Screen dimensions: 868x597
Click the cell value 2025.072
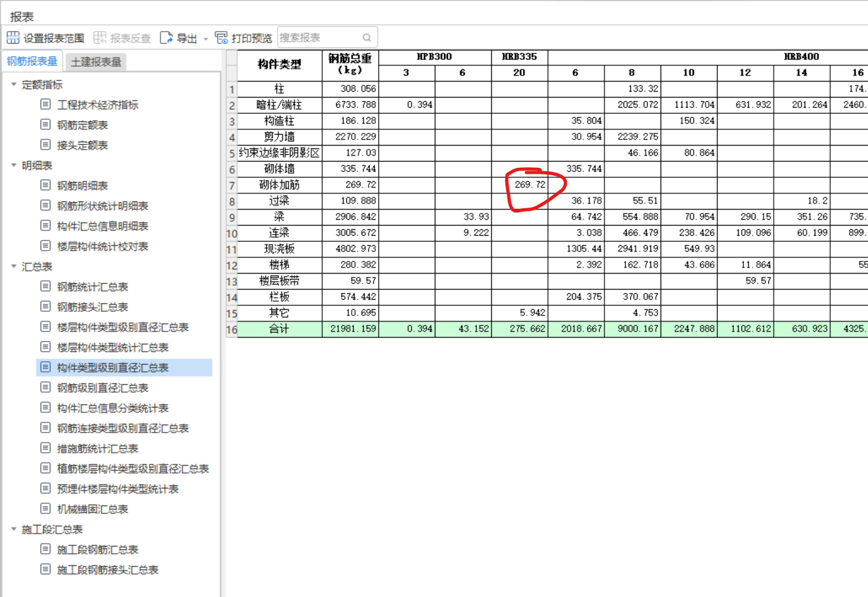click(x=632, y=105)
